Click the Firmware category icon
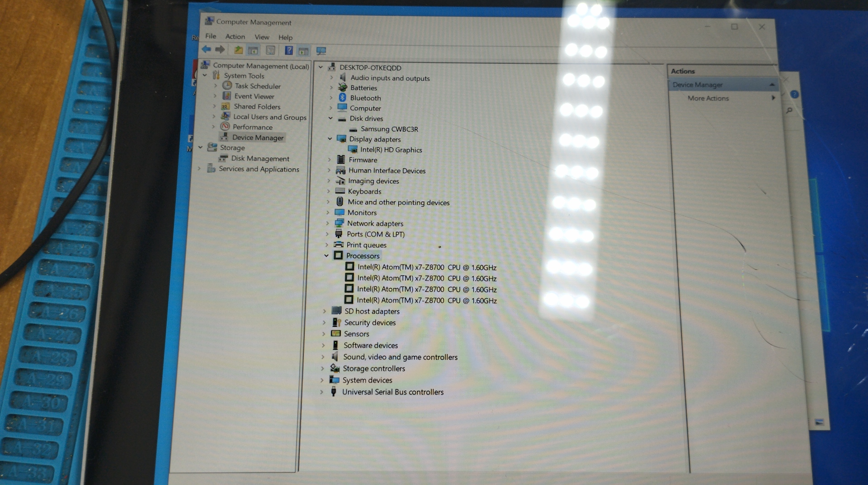The width and height of the screenshot is (868, 485). 341,159
